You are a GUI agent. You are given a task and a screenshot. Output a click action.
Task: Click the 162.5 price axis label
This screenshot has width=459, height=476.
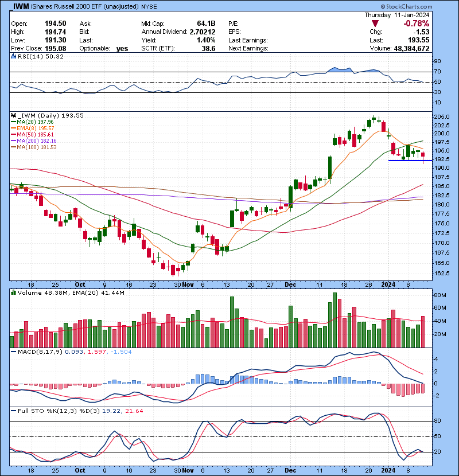coord(442,273)
